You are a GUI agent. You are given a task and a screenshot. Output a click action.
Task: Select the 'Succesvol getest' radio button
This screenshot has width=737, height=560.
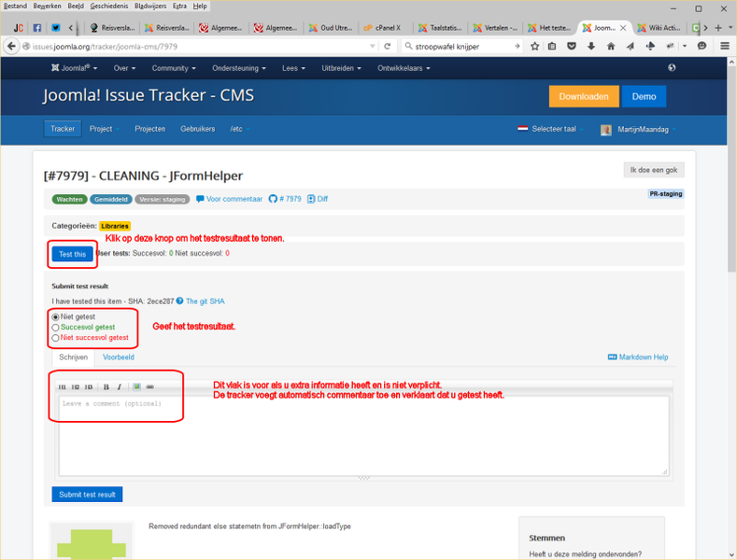tap(56, 328)
